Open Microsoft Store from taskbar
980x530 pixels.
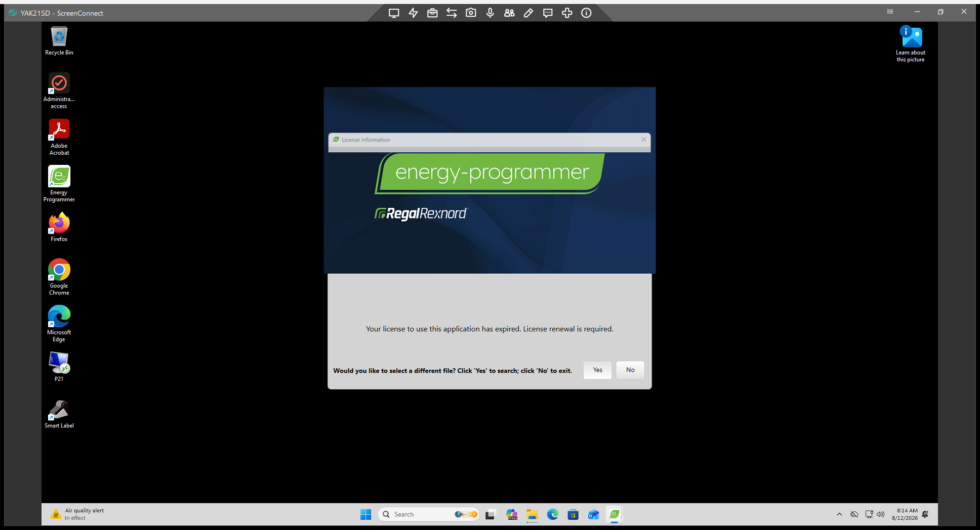click(x=573, y=514)
